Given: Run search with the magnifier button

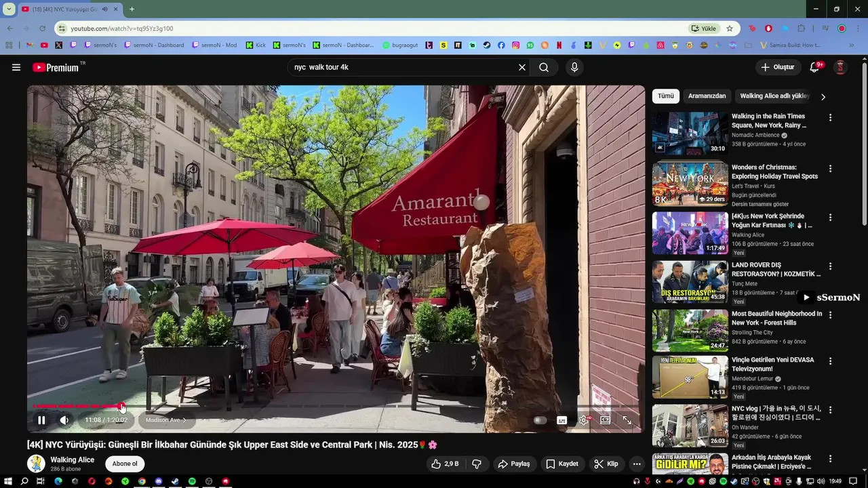Looking at the screenshot, I should pyautogui.click(x=544, y=67).
